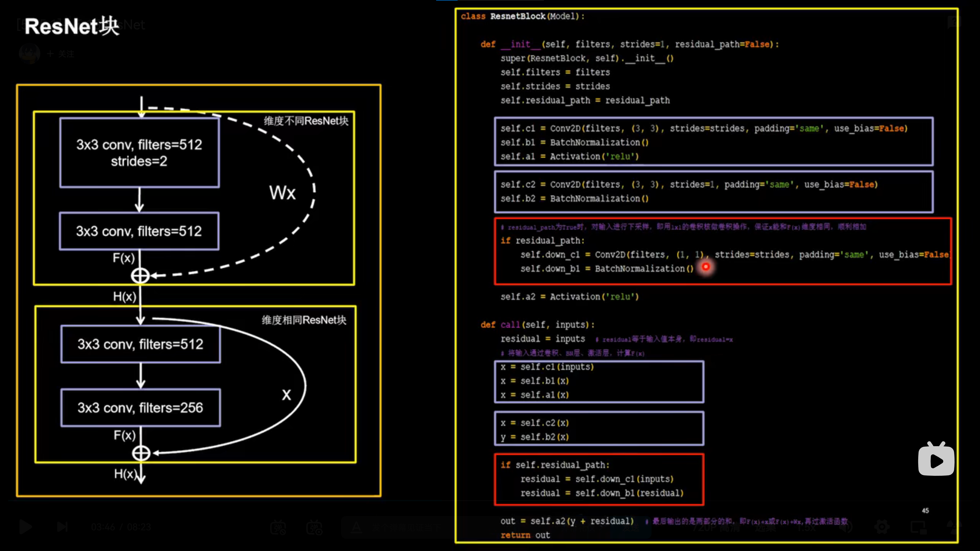Click the large Bilibili play overlay icon
Image resolution: width=980 pixels, height=551 pixels.
point(936,460)
